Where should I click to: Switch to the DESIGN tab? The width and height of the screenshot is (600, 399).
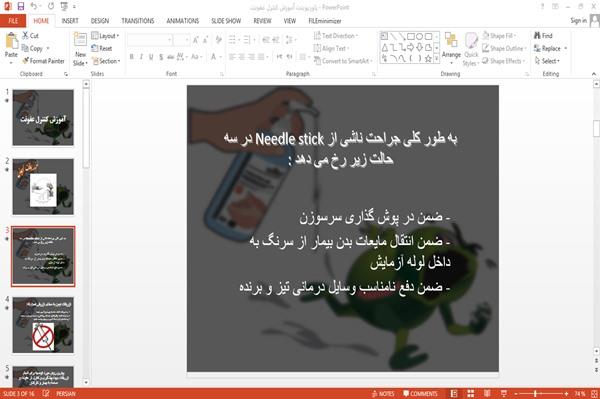pyautogui.click(x=99, y=21)
